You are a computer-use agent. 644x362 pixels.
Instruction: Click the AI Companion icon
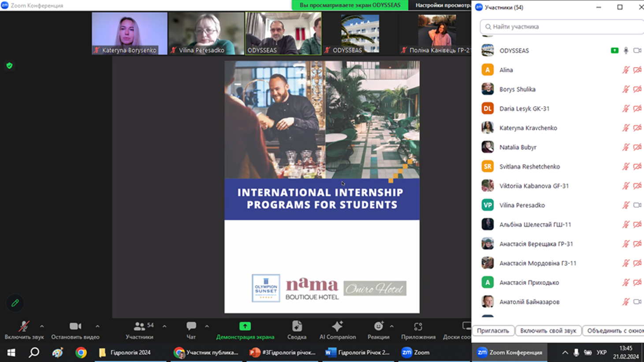click(337, 326)
